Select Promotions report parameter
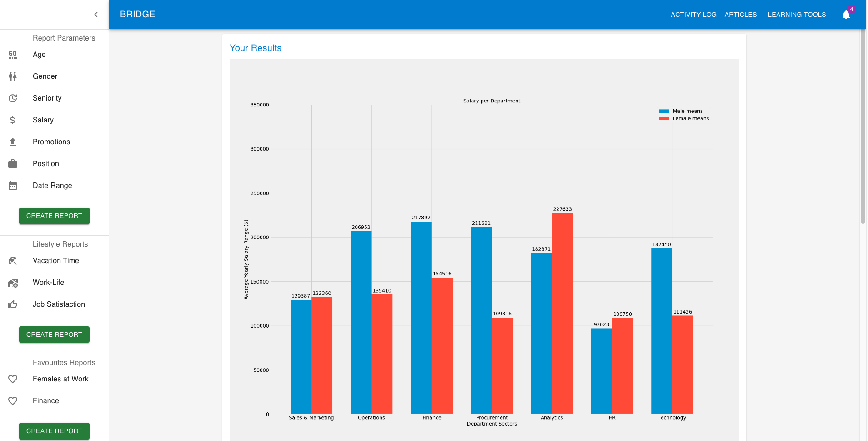868x441 pixels. click(55, 142)
